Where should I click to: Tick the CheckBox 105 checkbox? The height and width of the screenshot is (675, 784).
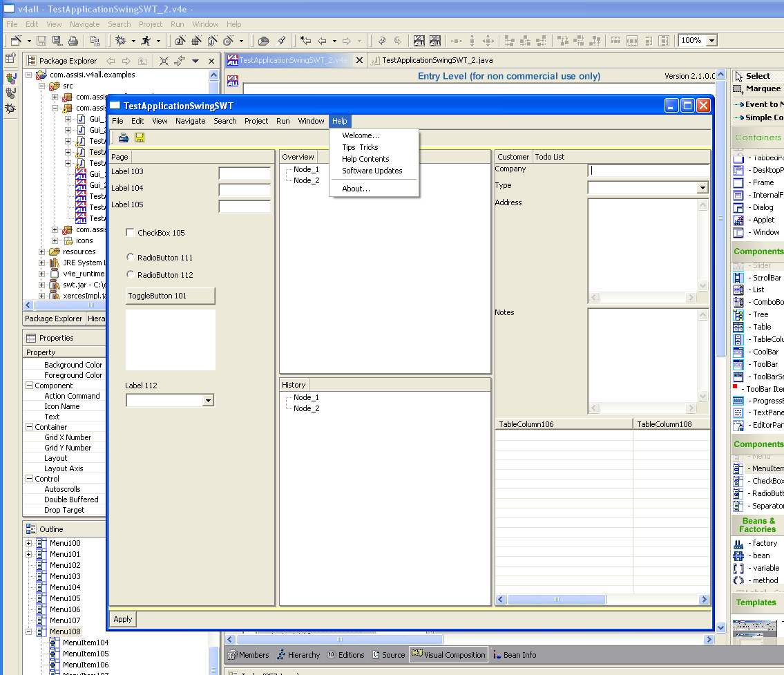[x=131, y=233]
